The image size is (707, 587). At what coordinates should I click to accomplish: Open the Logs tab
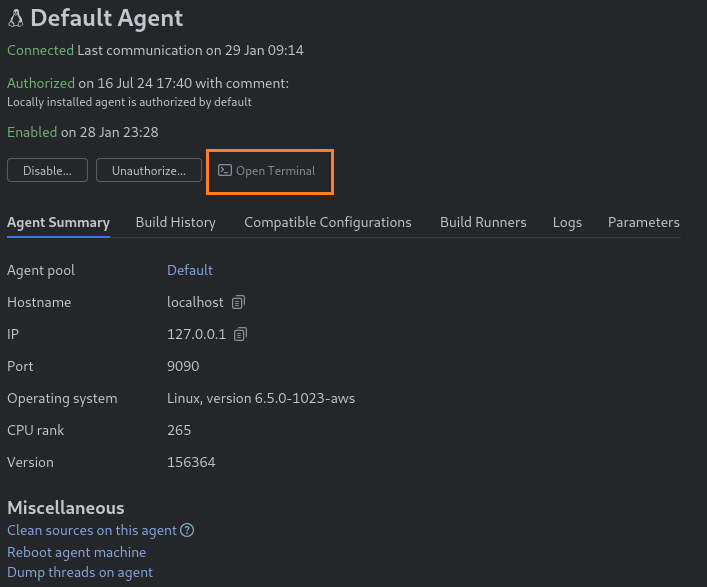pyautogui.click(x=567, y=222)
